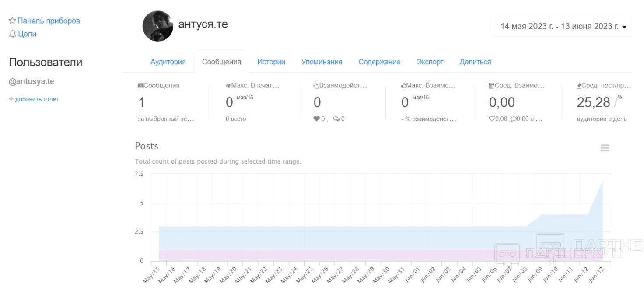Open the date range dropdown
This screenshot has width=644, height=293.
[563, 27]
